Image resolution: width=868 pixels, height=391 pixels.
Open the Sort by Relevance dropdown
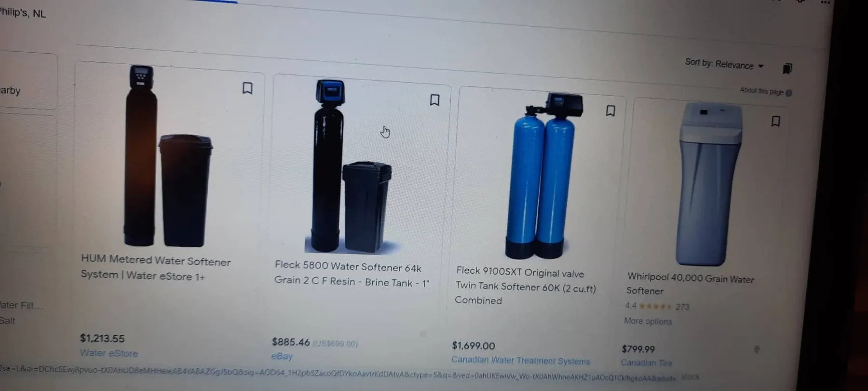coord(724,64)
